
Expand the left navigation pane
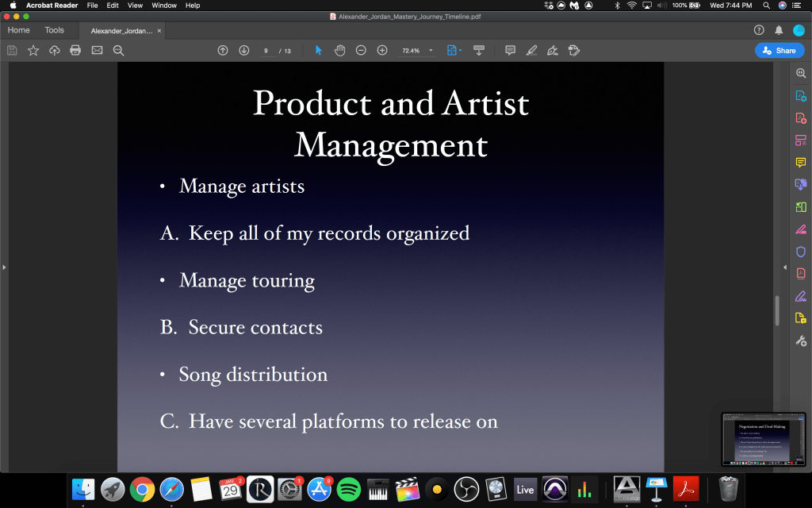tap(4, 267)
